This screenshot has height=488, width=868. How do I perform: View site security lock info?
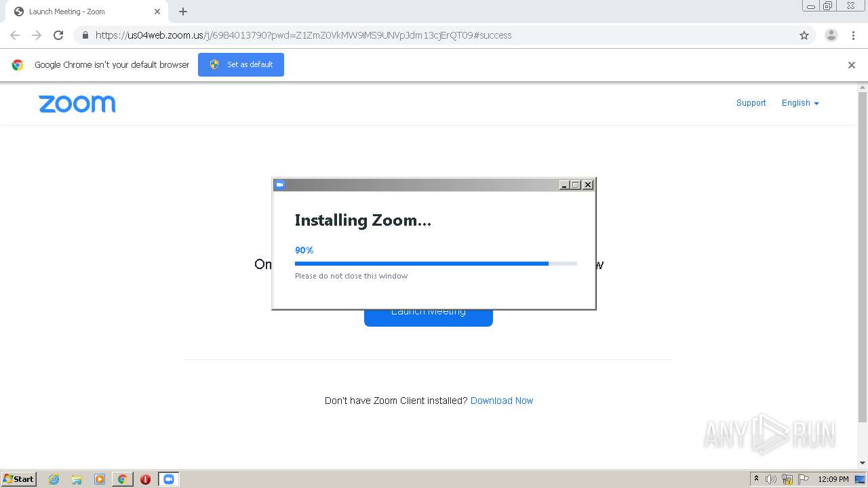point(85,35)
